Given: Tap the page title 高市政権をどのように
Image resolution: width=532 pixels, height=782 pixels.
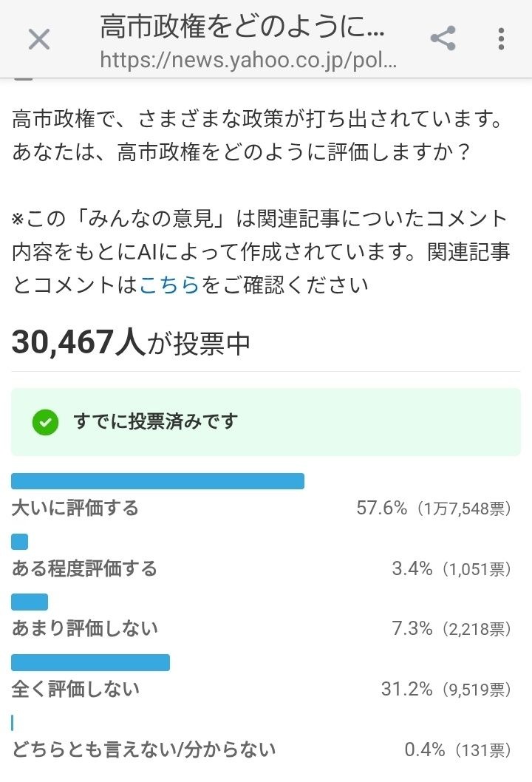Looking at the screenshot, I should (242, 28).
